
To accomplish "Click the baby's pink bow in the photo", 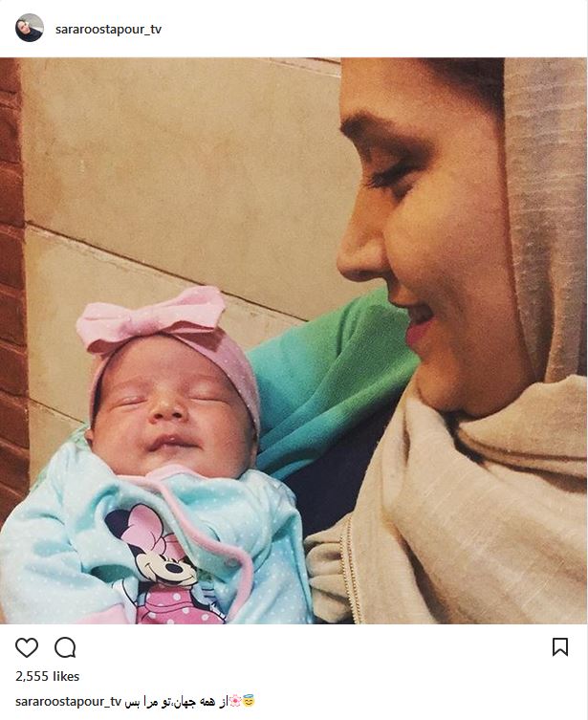I will pos(151,316).
